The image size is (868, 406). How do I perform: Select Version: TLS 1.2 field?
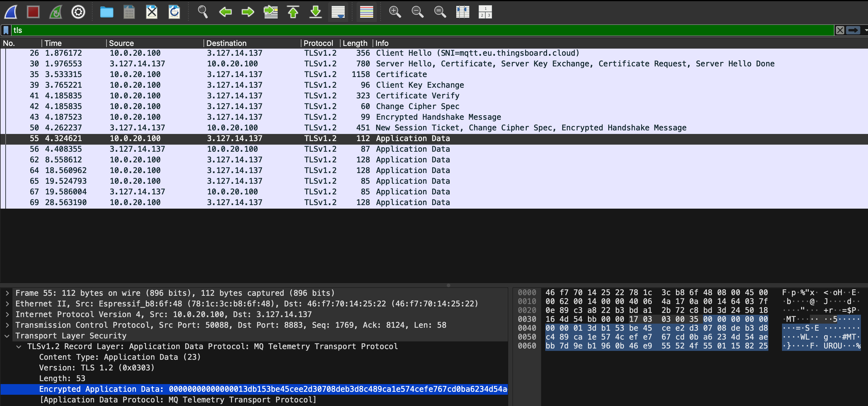pyautogui.click(x=97, y=368)
